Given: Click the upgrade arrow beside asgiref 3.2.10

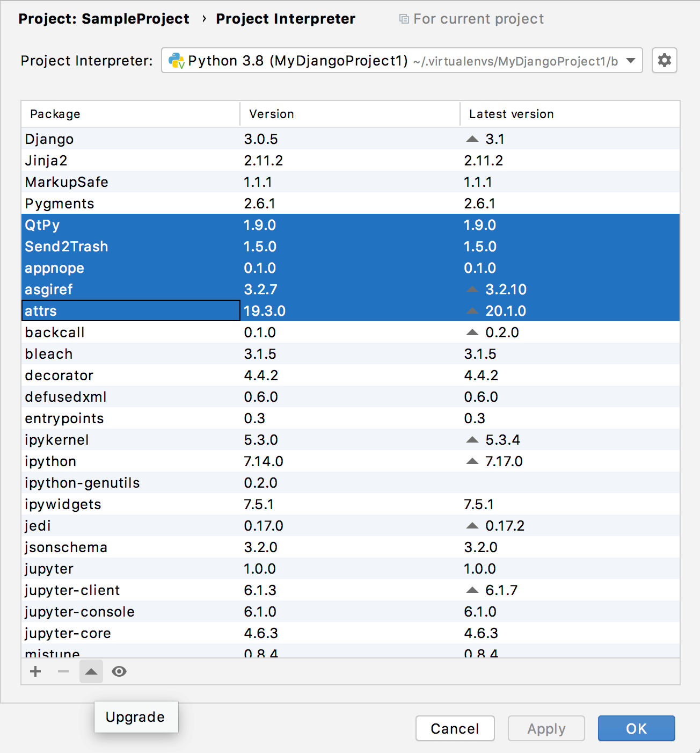Looking at the screenshot, I should 472,289.
